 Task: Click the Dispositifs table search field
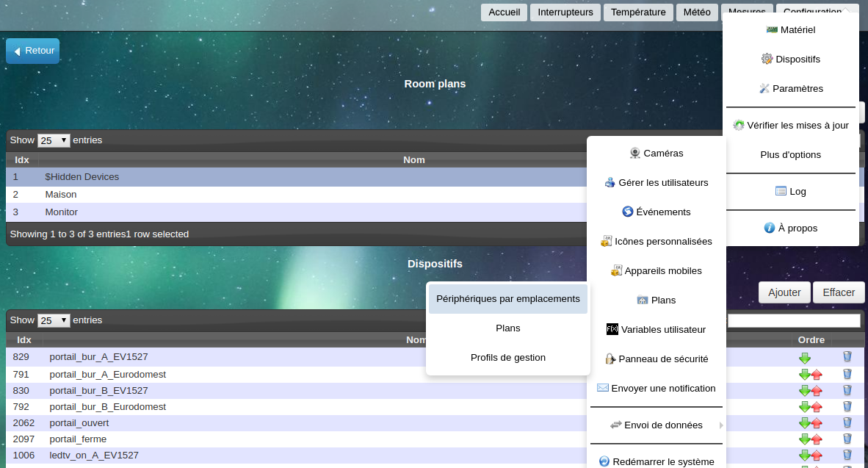[793, 320]
